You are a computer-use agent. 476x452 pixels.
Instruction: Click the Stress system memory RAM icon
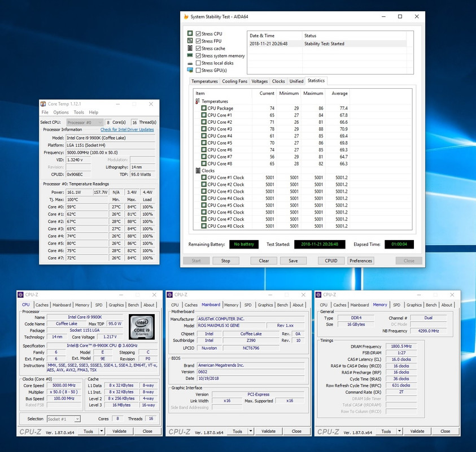(190, 55)
